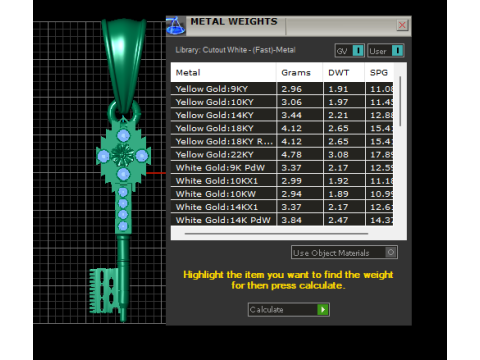The height and width of the screenshot is (360, 480).
Task: Select the Yellow Gold:10KY row
Action: (282, 102)
